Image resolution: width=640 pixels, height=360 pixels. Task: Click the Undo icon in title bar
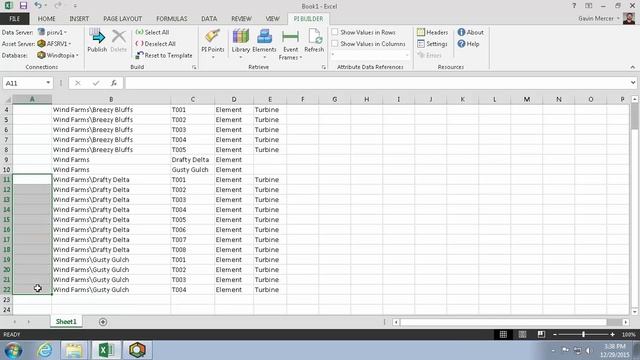(38, 6)
